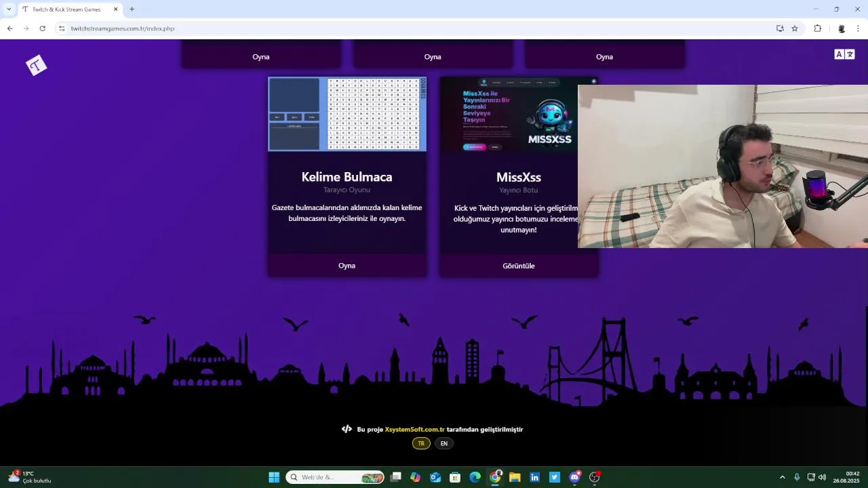Click the Chrome taskbar icon

pyautogui.click(x=495, y=477)
